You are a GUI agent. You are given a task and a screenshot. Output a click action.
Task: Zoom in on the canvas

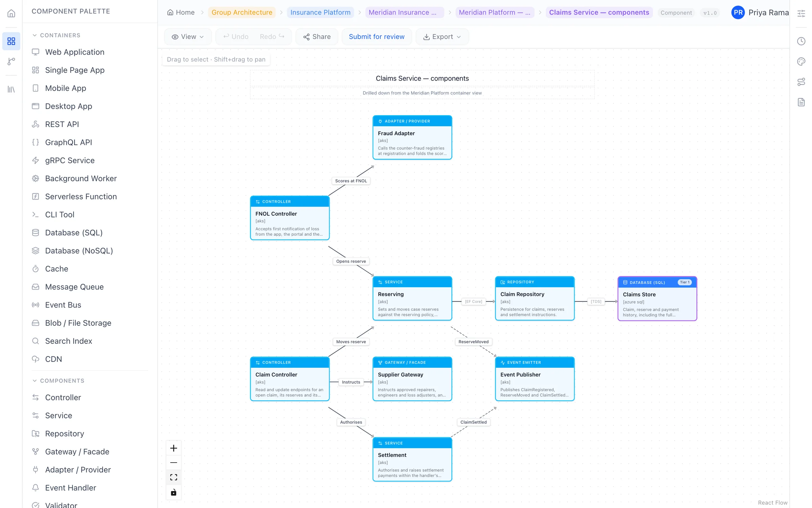point(174,448)
